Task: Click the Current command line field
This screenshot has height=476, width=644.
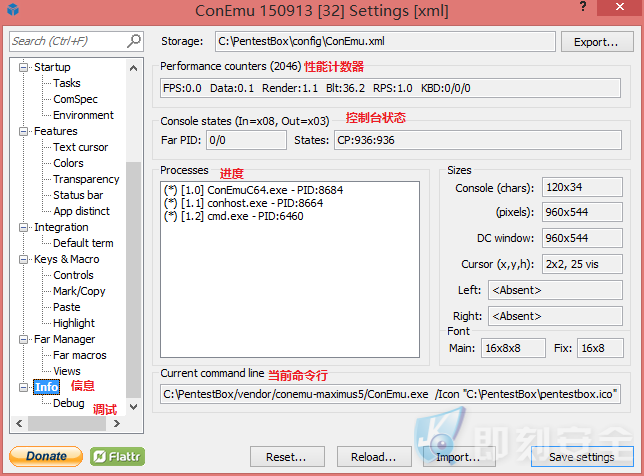Action: click(x=390, y=394)
